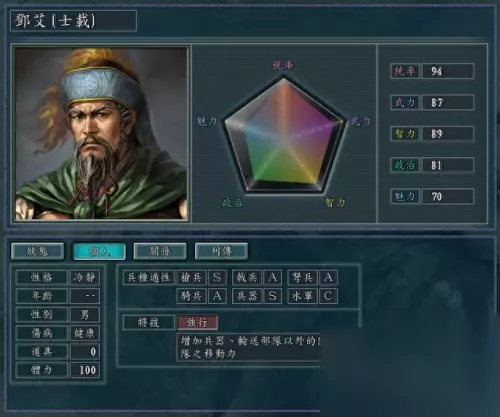Select the 武力 stat label in the stat list
500x417 pixels.
[405, 102]
